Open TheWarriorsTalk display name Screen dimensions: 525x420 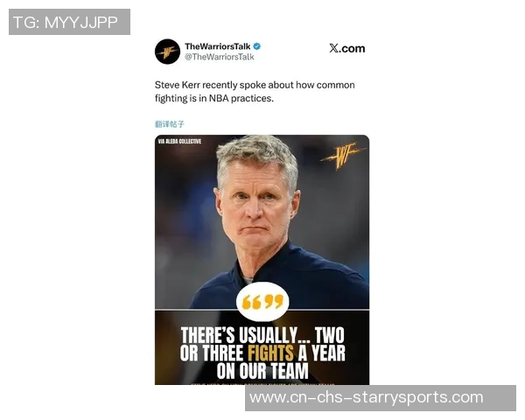(218, 46)
